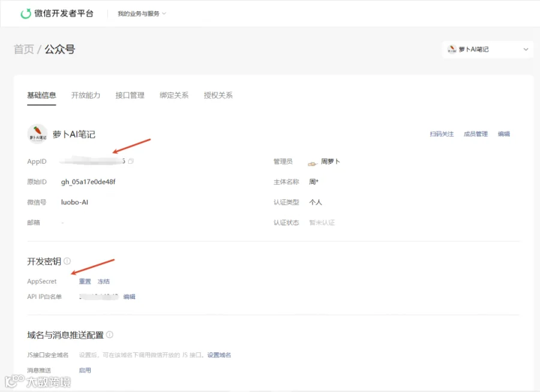Click the 原始ID value gh_05a17e0de48f
540x392 pixels.
click(88, 181)
